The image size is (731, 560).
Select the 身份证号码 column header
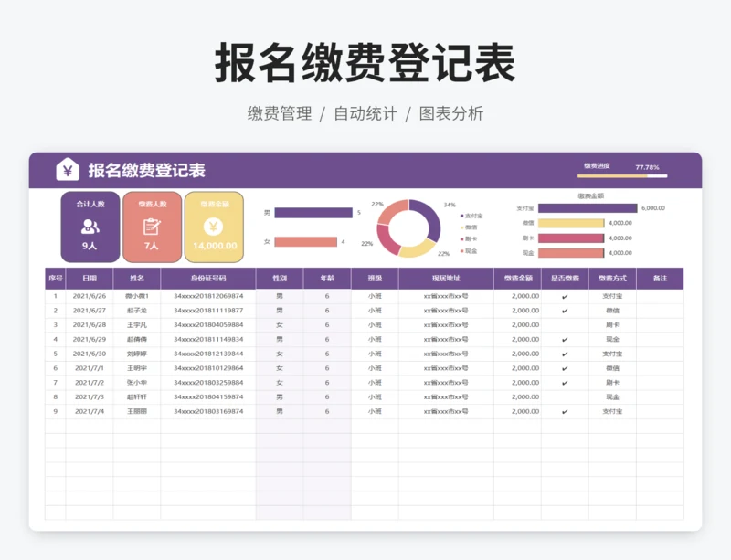[x=208, y=278]
